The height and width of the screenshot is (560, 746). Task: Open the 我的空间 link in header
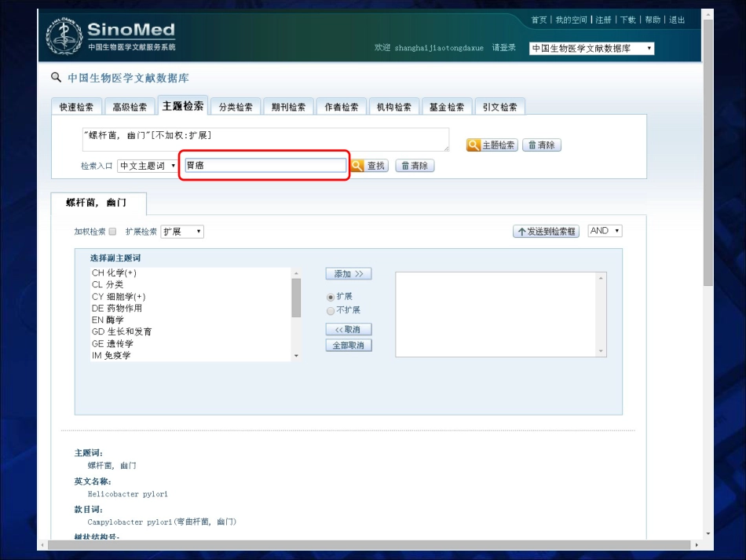[571, 20]
